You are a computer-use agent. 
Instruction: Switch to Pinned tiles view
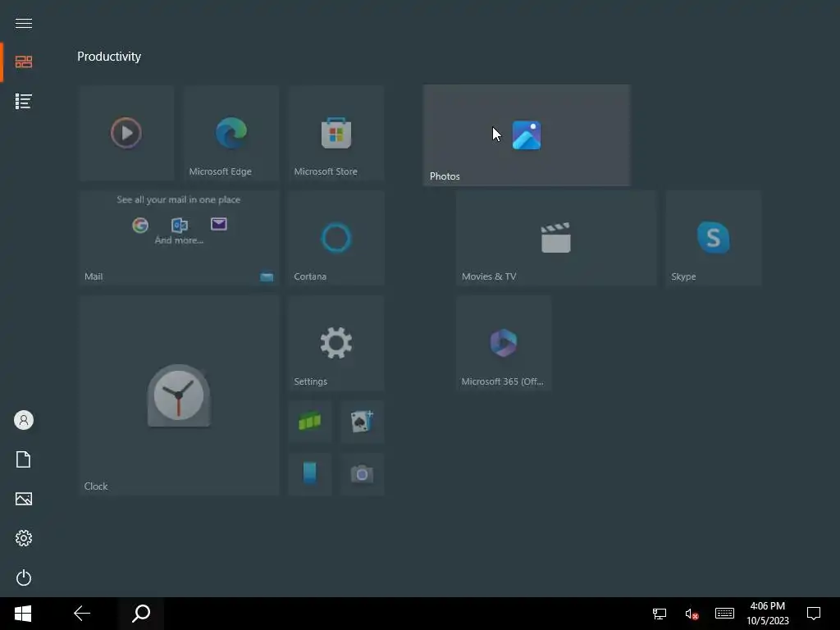[x=24, y=62]
